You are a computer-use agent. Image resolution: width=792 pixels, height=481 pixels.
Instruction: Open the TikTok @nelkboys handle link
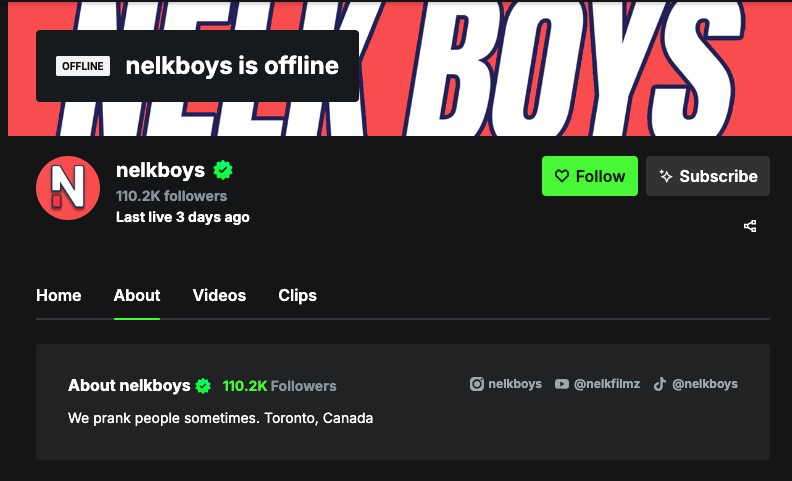click(x=704, y=384)
